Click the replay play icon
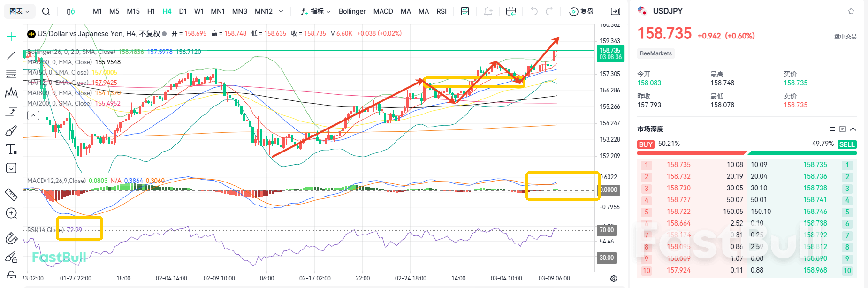Image resolution: width=868 pixels, height=288 pixels. click(x=573, y=11)
